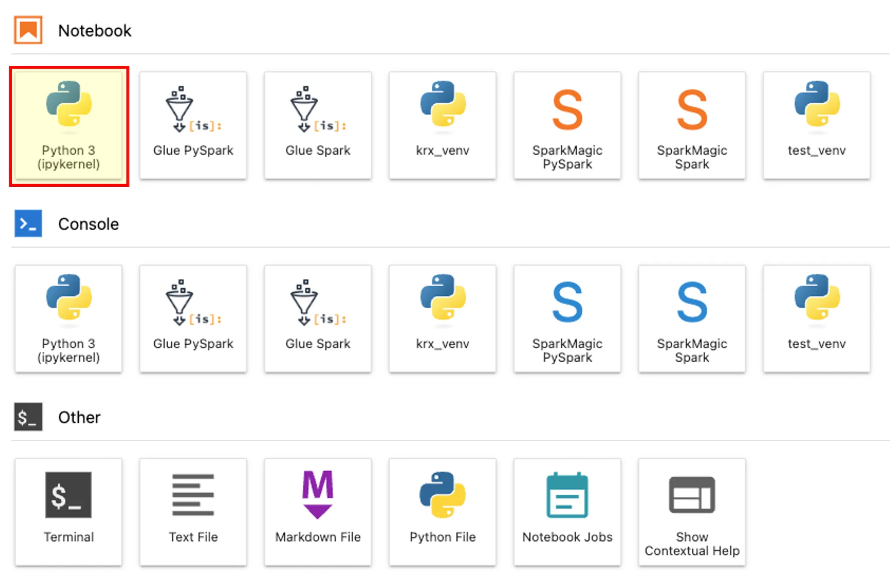
Task: Open SparkMagic PySpark notebook card
Action: click(567, 126)
